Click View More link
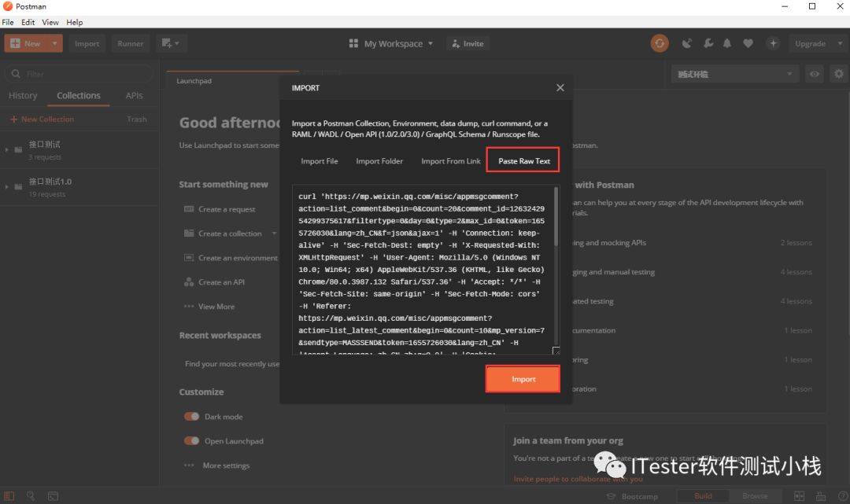Image resolution: width=850 pixels, height=504 pixels. point(216,307)
